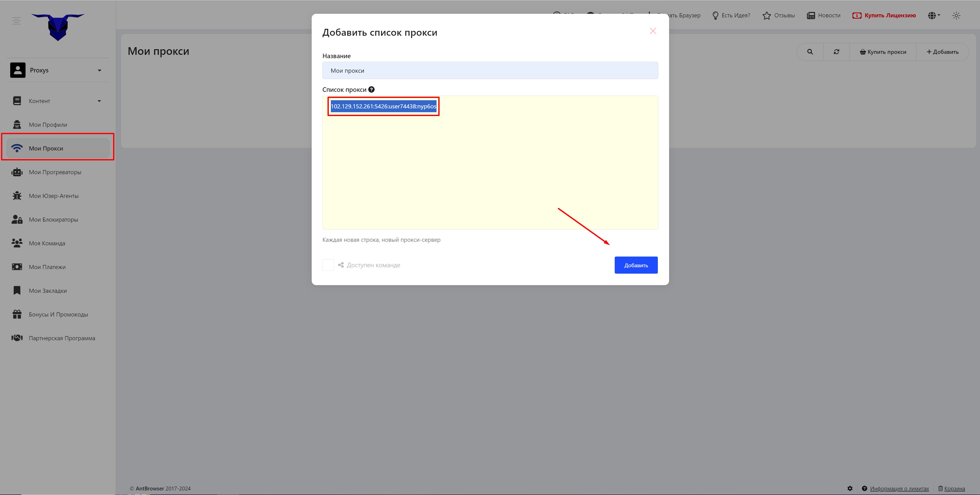Click the blue Добавить button in dialog
The height and width of the screenshot is (495, 980).
tap(636, 265)
